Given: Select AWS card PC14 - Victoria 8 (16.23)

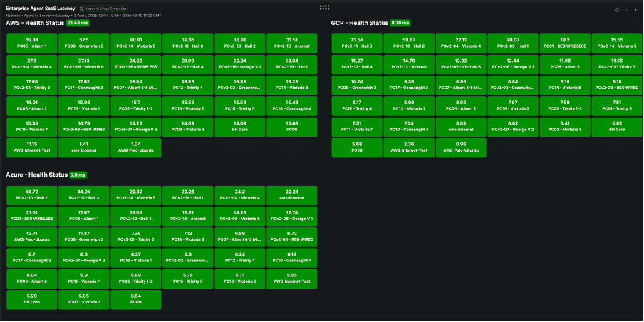Looking at the screenshot, I should (292, 85).
